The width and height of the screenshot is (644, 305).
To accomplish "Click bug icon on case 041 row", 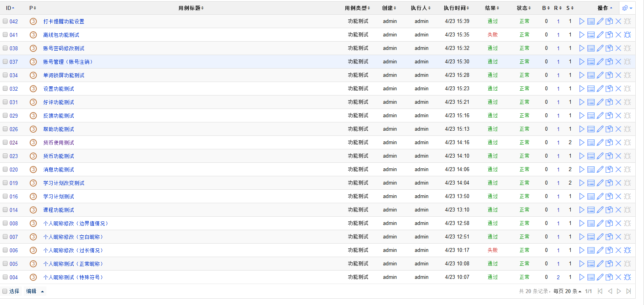I will click(627, 35).
